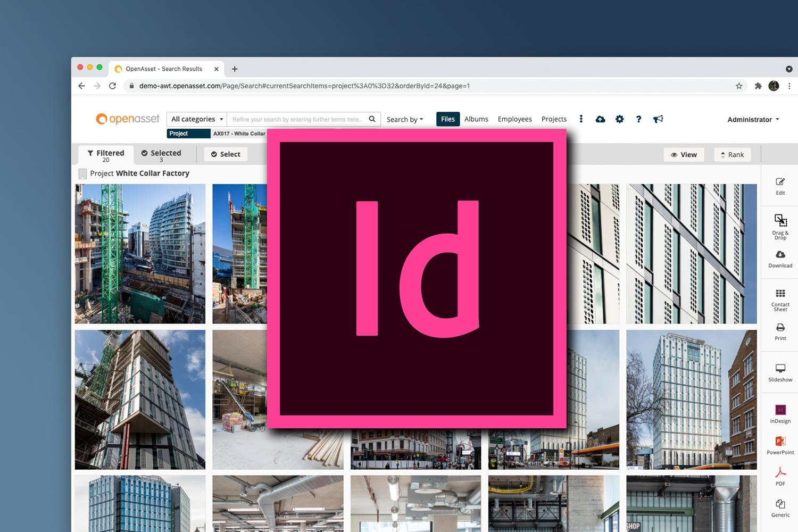Open the Projects tab
The image size is (798, 532).
click(x=554, y=119)
